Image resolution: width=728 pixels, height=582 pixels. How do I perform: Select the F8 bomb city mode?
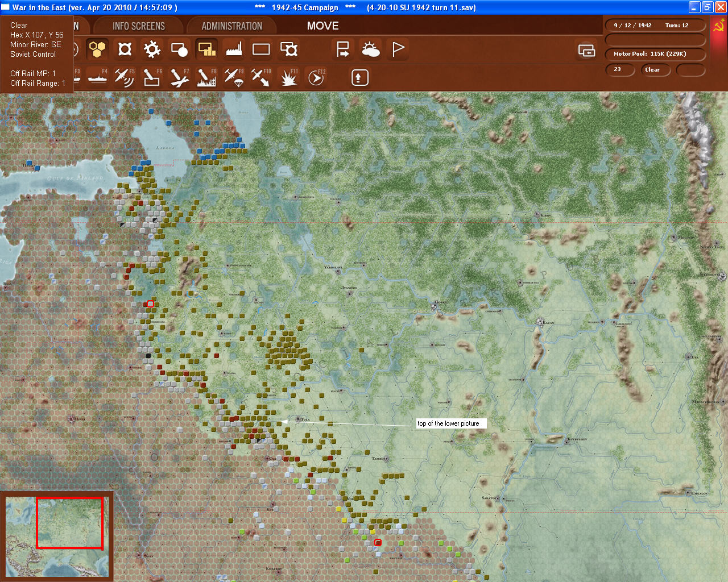(x=206, y=77)
